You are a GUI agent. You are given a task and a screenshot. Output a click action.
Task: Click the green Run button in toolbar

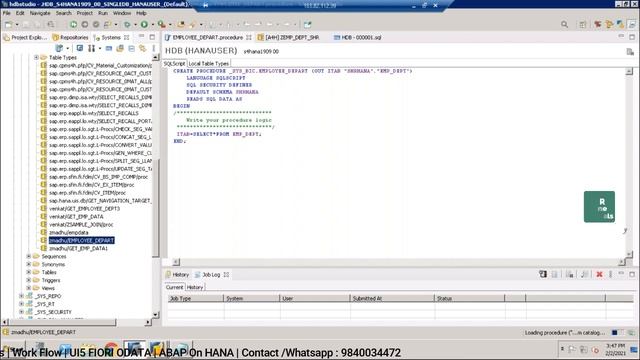[x=144, y=24]
